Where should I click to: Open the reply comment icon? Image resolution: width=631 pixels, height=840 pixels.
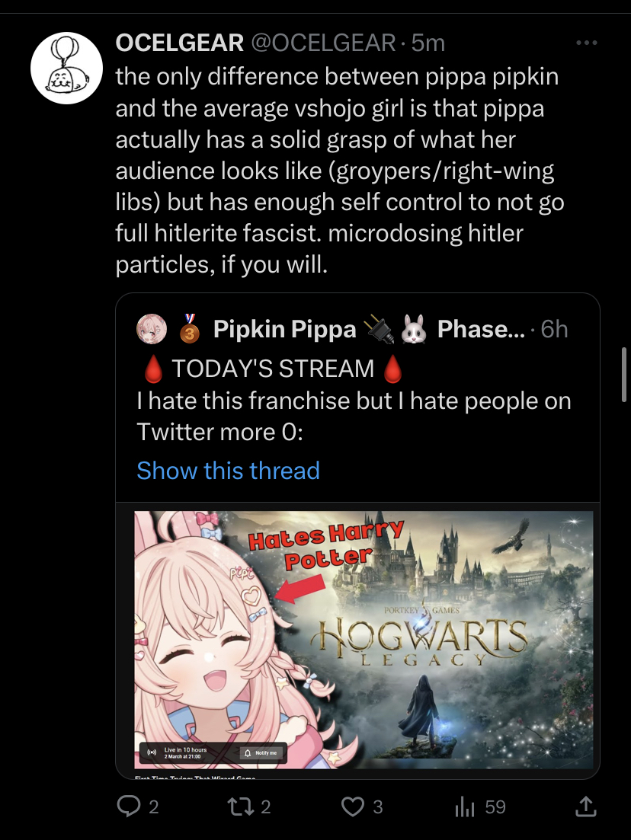click(x=129, y=806)
